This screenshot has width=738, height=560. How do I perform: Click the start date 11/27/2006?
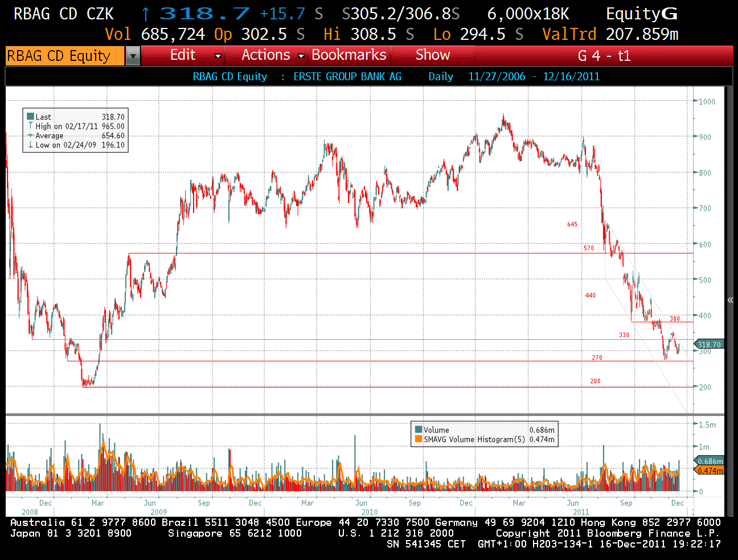(x=497, y=76)
